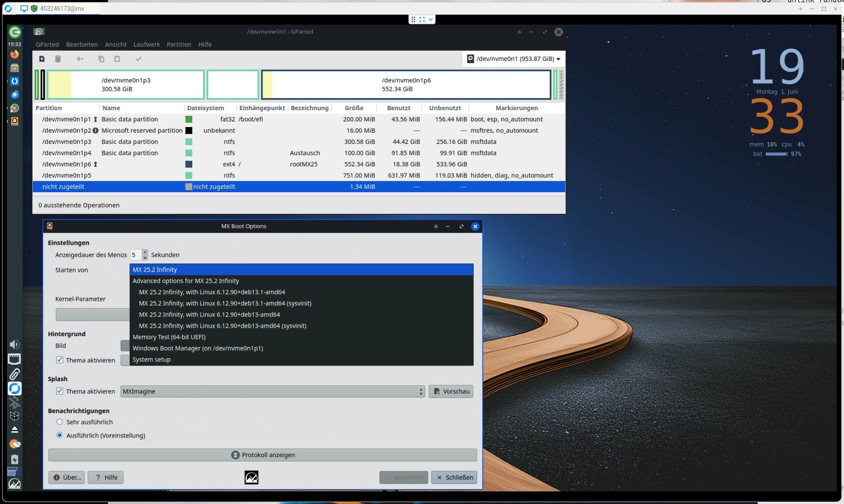Click the Anwenden button
This screenshot has height=504, width=844.
404,477
